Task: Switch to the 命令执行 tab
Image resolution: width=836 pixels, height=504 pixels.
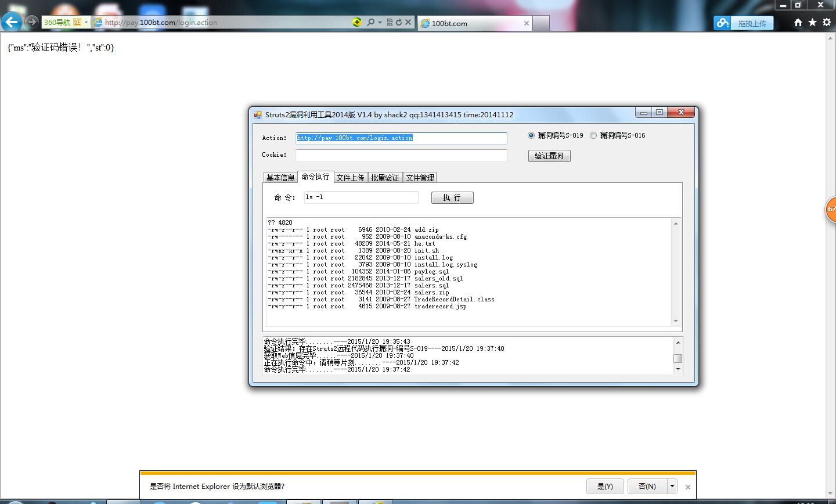Action: coord(315,177)
